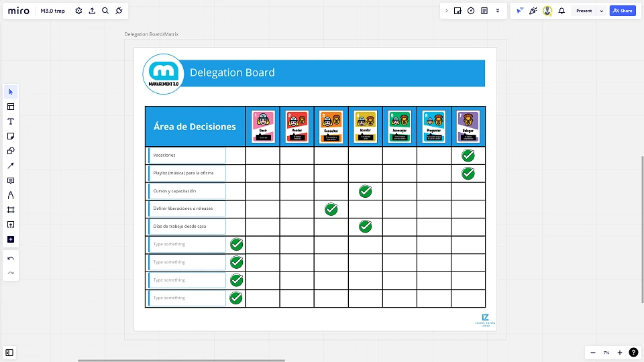The image size is (644, 362).
Task: Open the M3.0 tmp board title
Action: coord(52,11)
